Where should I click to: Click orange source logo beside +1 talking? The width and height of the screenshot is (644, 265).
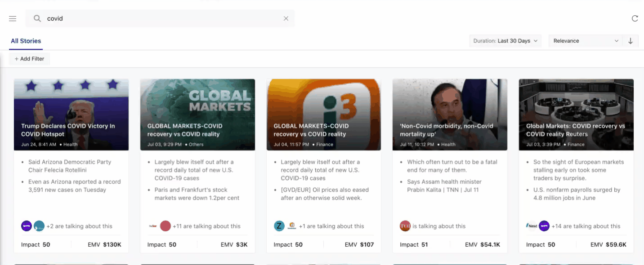292,226
